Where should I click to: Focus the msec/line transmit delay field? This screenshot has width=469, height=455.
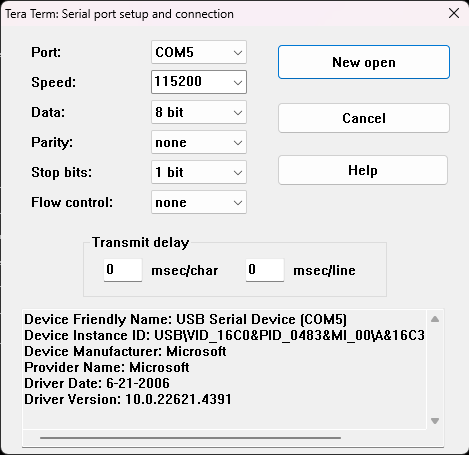[x=265, y=270]
